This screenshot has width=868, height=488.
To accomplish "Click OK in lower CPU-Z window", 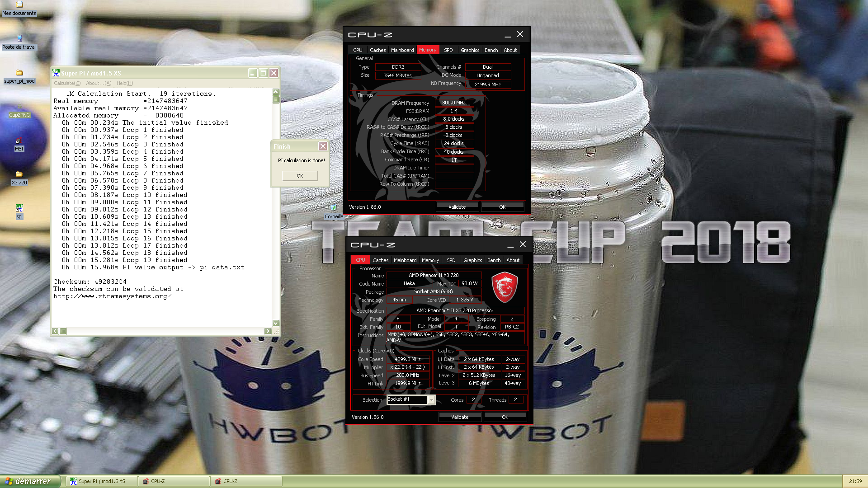I will [505, 417].
